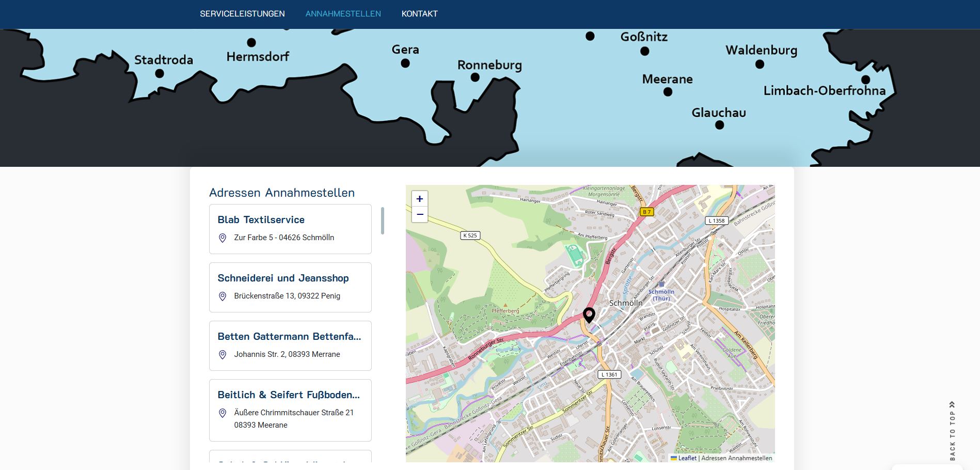Click the black location marker on map
Image resolution: width=980 pixels, height=470 pixels.
tap(589, 314)
